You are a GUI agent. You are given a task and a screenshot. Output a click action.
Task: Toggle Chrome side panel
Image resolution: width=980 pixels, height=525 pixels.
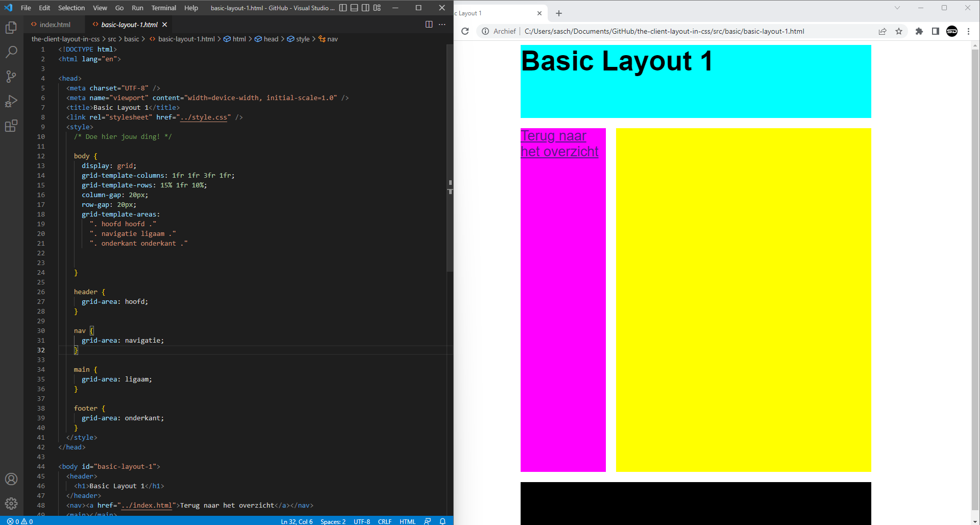[x=936, y=31]
